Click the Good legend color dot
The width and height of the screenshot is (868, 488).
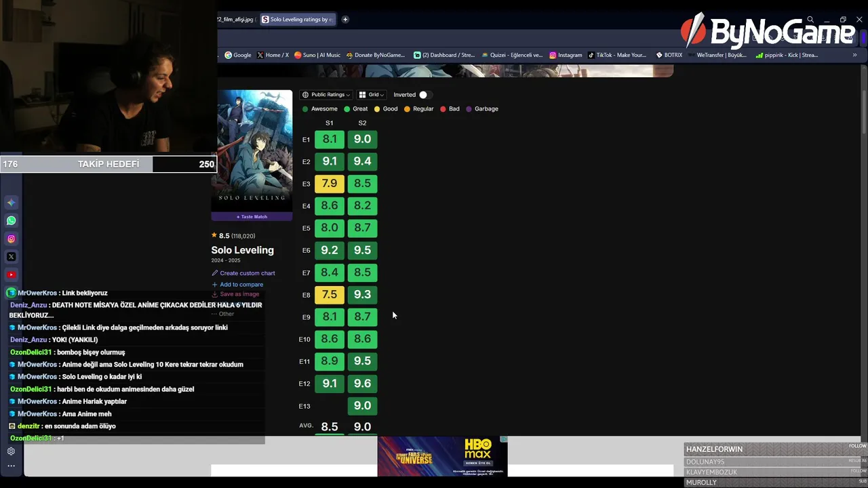pyautogui.click(x=376, y=109)
